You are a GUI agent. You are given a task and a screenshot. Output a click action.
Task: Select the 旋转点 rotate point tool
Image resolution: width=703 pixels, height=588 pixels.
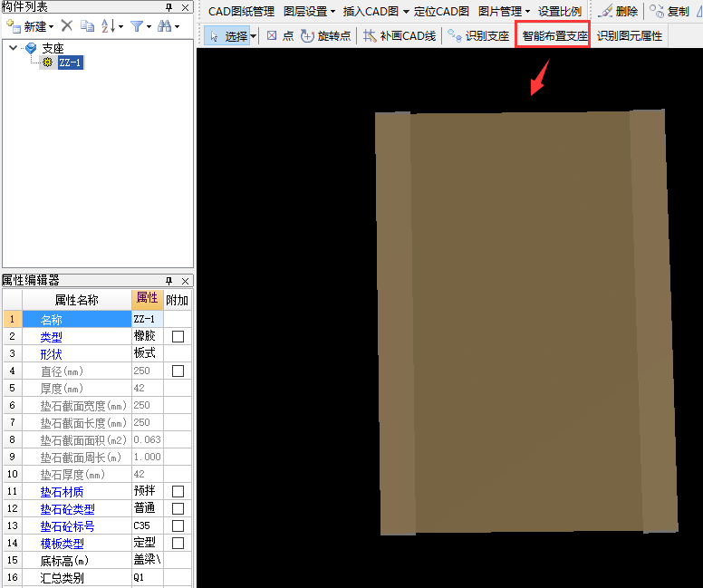pos(325,36)
